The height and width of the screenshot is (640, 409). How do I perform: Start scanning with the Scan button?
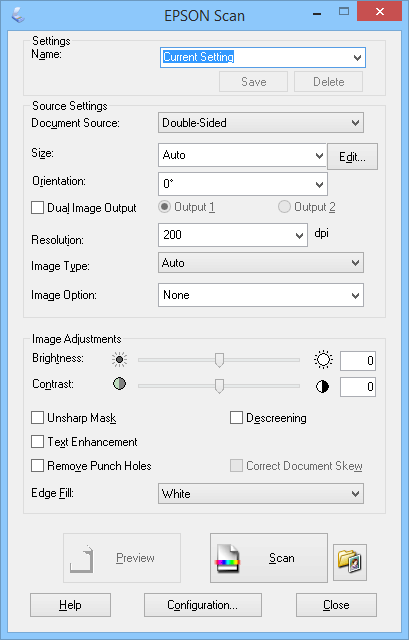269,558
